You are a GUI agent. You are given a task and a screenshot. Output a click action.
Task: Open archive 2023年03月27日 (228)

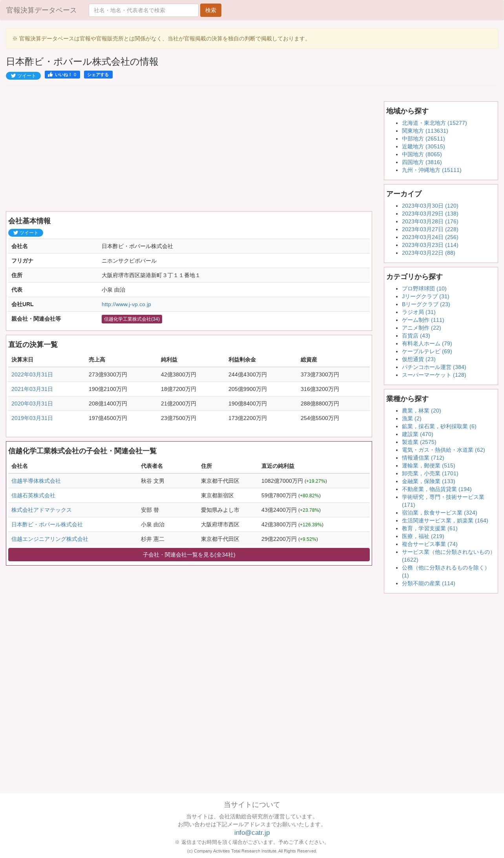(430, 230)
